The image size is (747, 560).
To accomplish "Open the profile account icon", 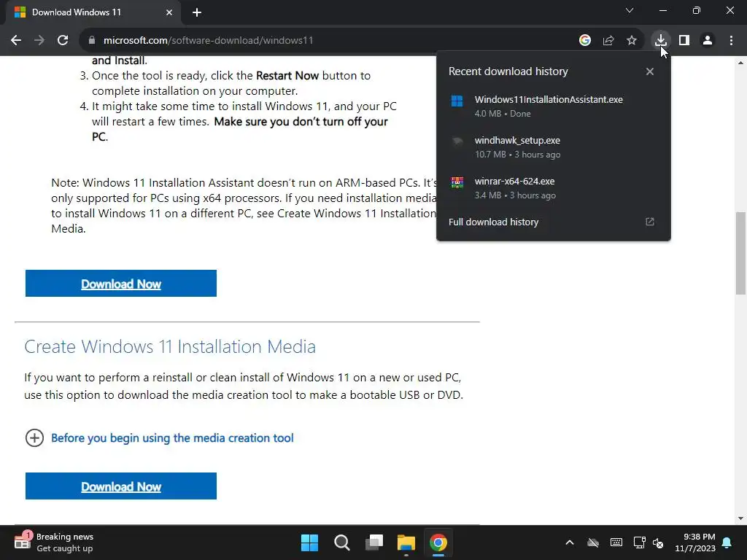I will point(708,41).
